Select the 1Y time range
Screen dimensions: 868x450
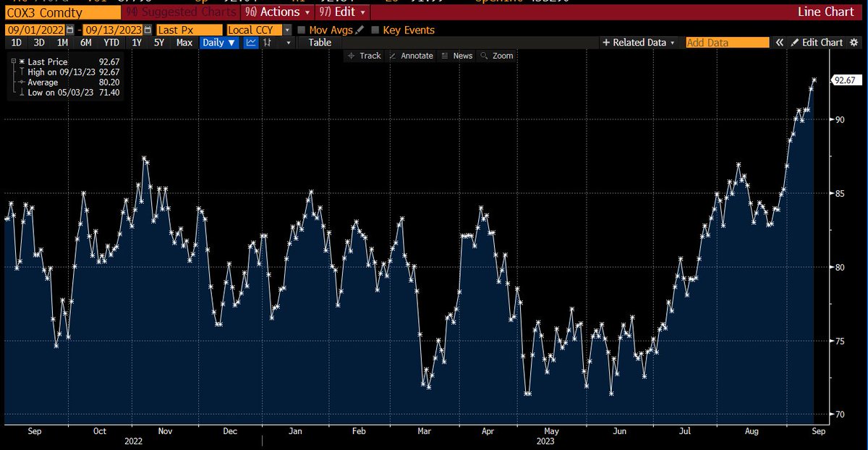coord(137,43)
